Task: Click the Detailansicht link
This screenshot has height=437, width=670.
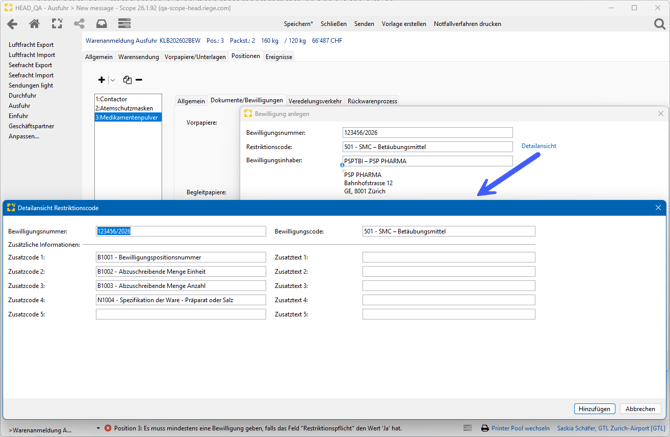Action: (538, 146)
